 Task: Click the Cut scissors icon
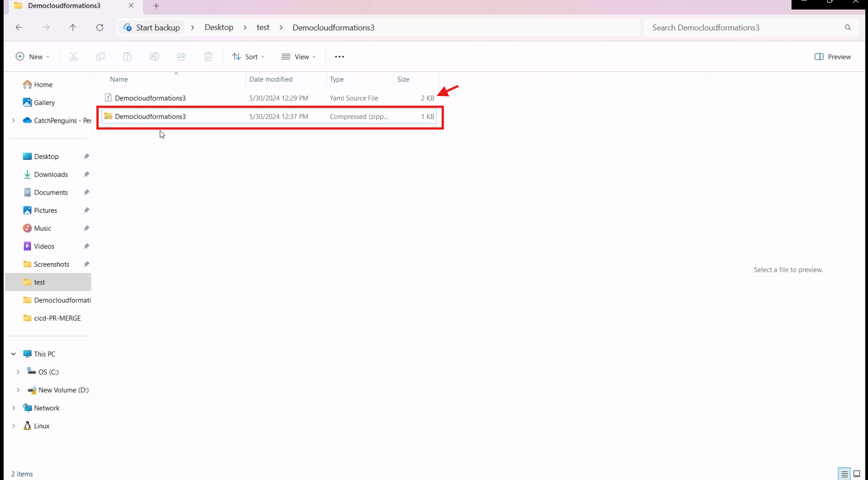[73, 57]
